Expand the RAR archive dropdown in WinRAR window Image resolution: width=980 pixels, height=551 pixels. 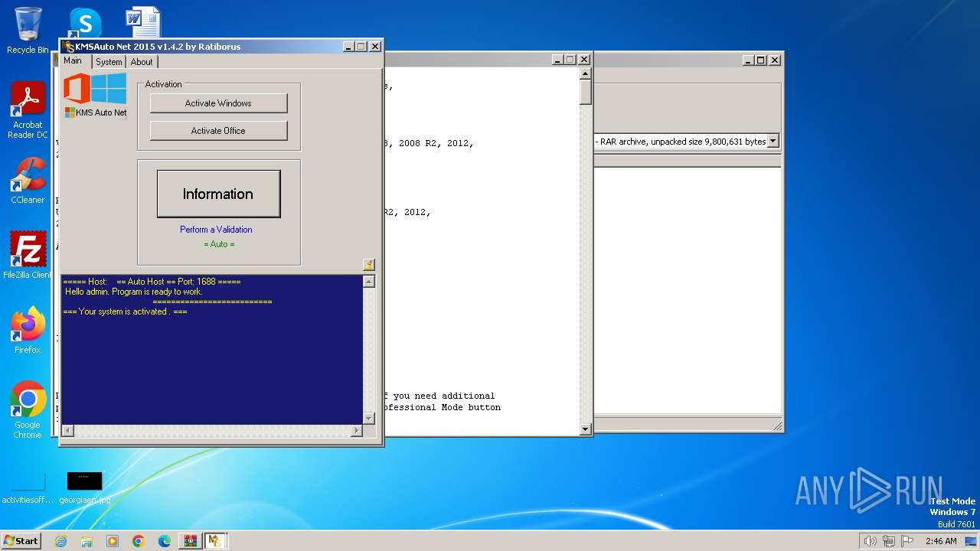pos(773,141)
